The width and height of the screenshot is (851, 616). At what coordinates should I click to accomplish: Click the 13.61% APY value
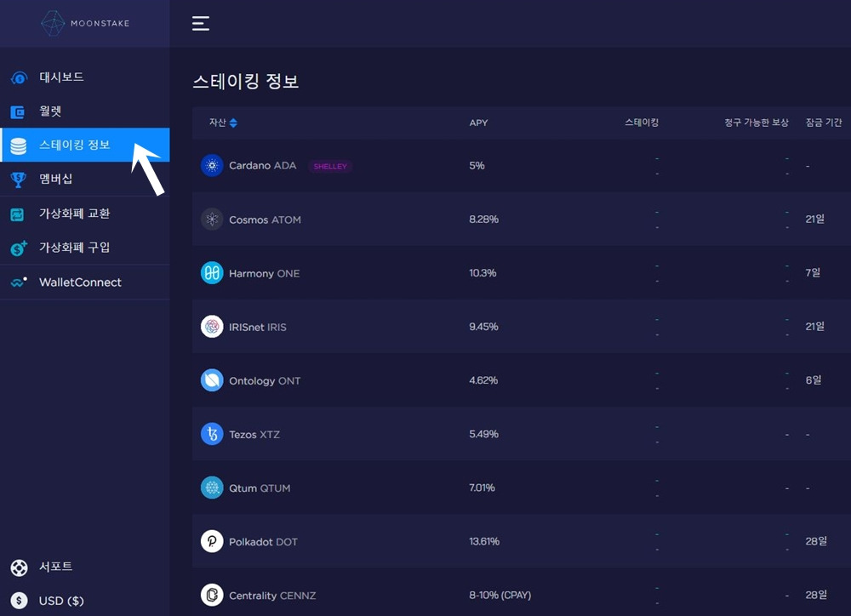(484, 542)
